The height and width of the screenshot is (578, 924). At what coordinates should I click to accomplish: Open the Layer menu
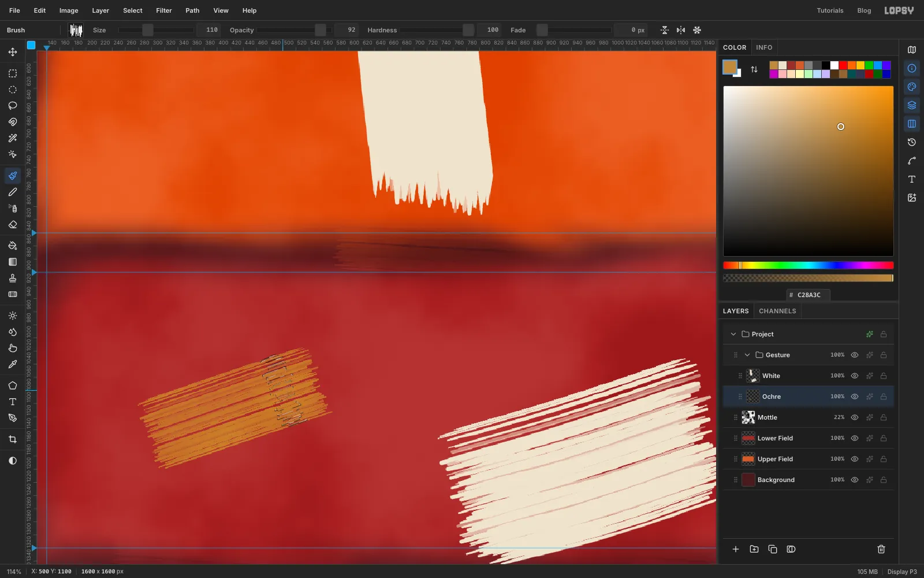point(100,10)
